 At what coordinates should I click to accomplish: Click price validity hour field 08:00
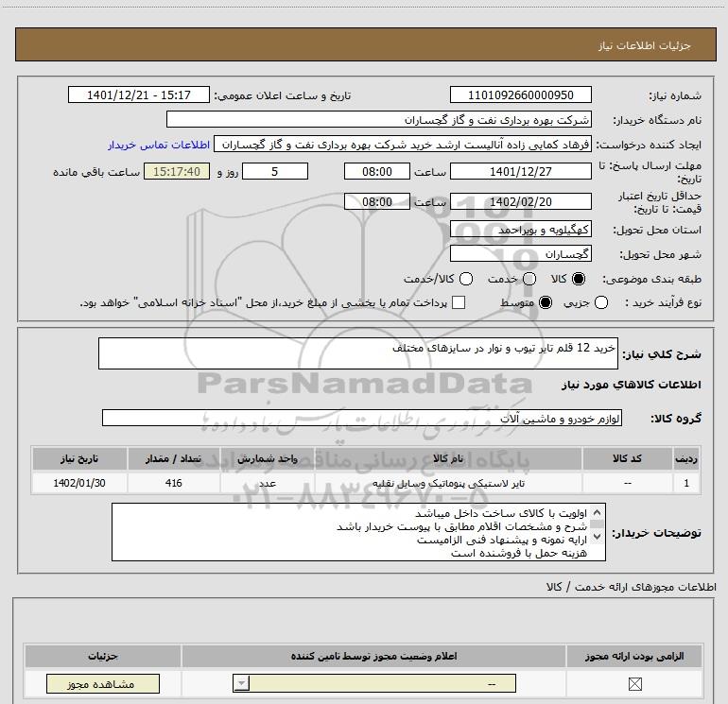377,201
